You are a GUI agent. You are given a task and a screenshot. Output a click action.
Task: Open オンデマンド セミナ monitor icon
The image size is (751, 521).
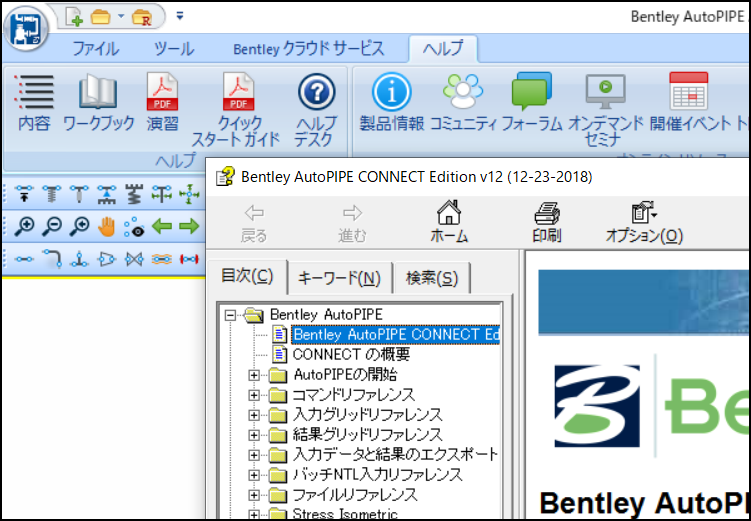click(605, 110)
